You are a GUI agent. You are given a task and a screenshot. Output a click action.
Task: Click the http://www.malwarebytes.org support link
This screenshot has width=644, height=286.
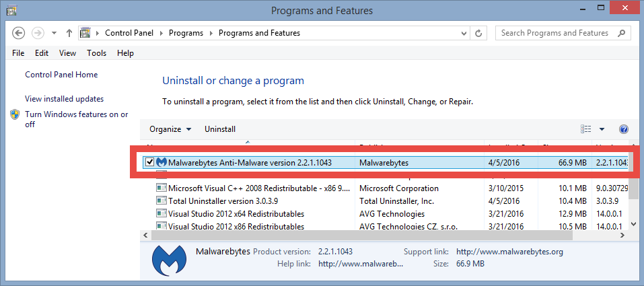pos(509,252)
